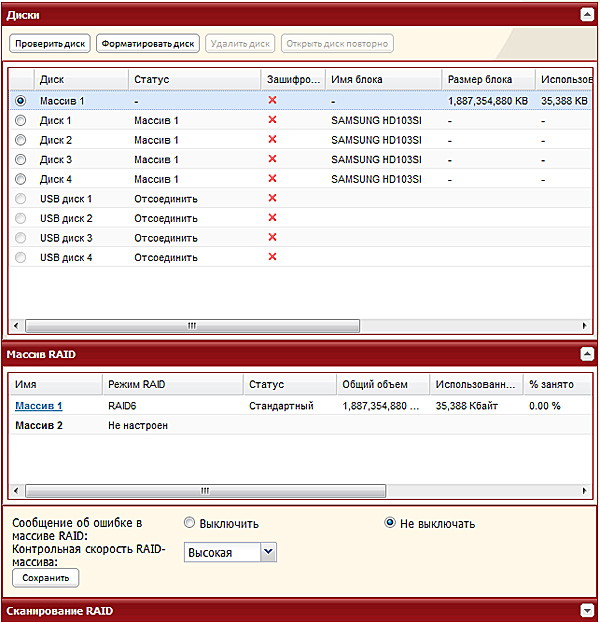Select the Не выключать radio option

point(390,523)
